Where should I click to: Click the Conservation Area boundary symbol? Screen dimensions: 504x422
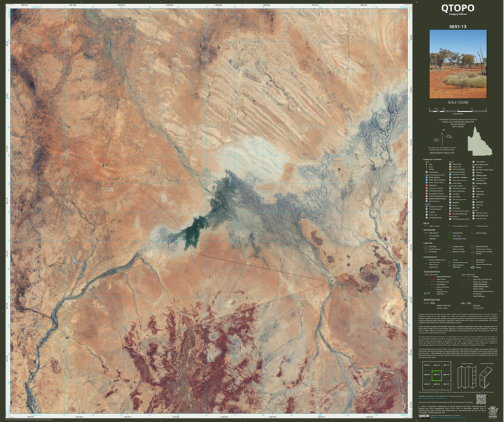click(x=450, y=239)
